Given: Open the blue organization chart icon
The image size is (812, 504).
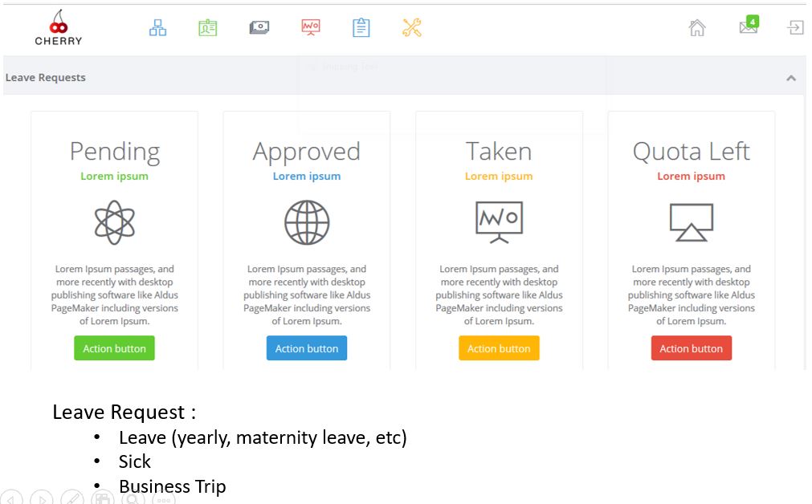Looking at the screenshot, I should 157,28.
